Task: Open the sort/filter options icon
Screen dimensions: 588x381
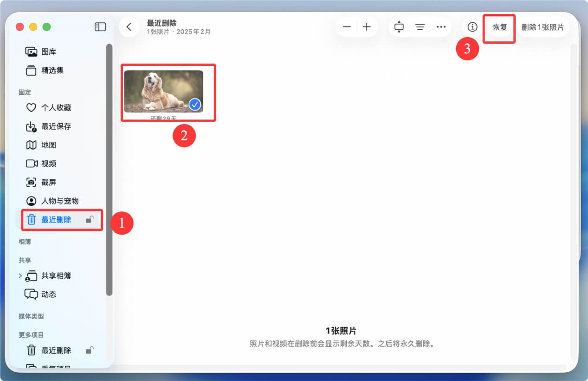Action: pos(420,27)
